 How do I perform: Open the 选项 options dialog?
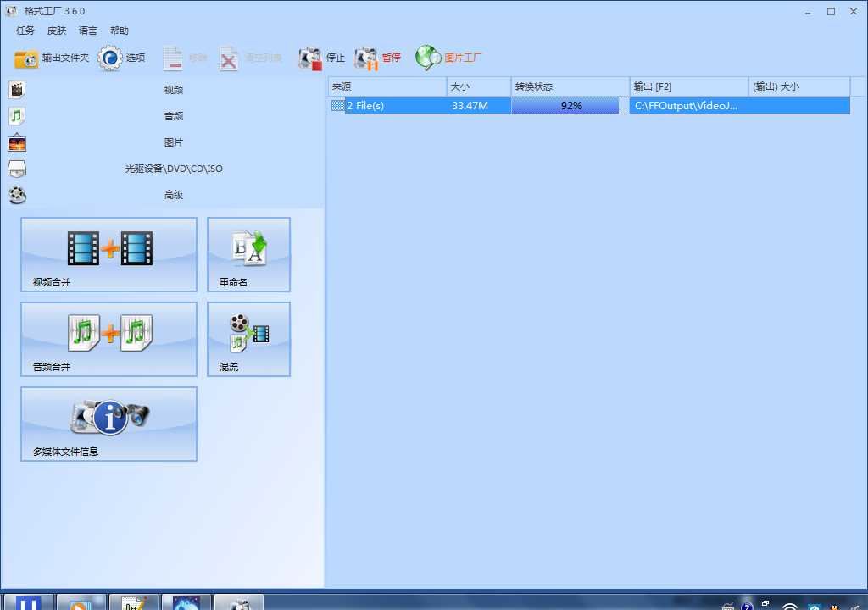(x=122, y=58)
